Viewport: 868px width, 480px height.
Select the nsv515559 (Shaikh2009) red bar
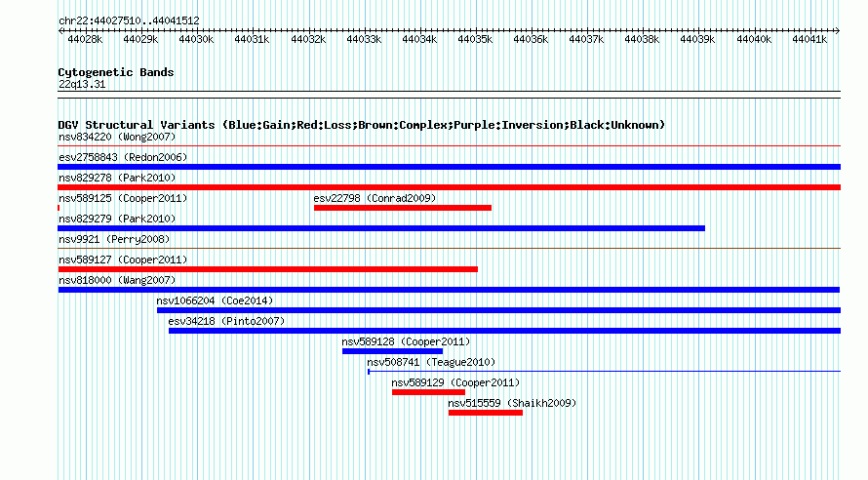pos(486,413)
